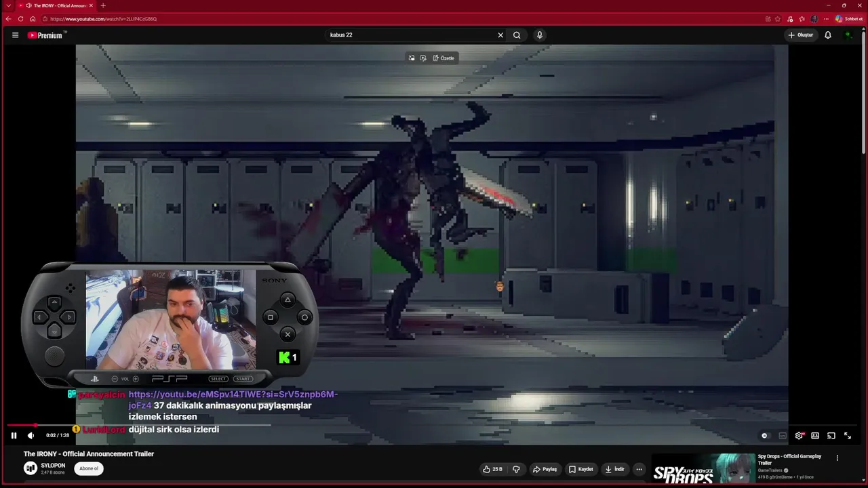Open the Spy Drops video thumbnail
Viewport: 868px width, 488px height.
point(703,468)
